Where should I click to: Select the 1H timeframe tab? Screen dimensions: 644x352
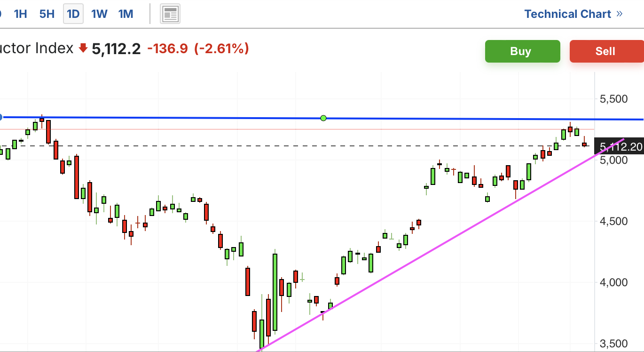pyautogui.click(x=20, y=14)
